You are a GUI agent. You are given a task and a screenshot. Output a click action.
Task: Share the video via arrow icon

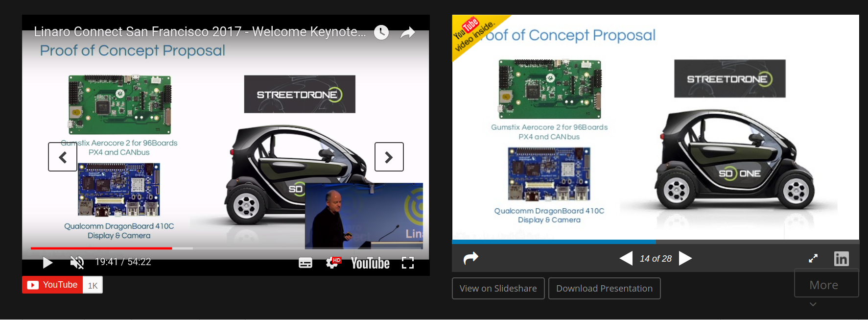click(x=408, y=33)
